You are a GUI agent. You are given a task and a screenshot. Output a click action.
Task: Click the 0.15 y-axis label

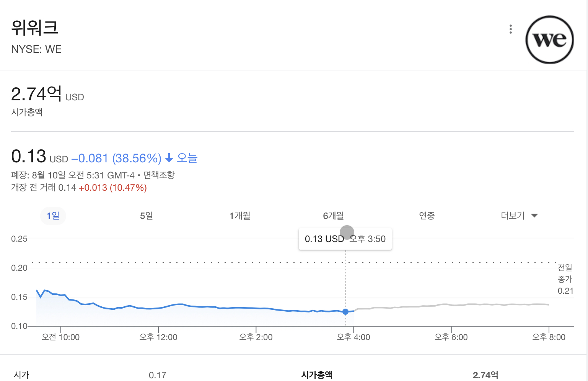tap(19, 297)
